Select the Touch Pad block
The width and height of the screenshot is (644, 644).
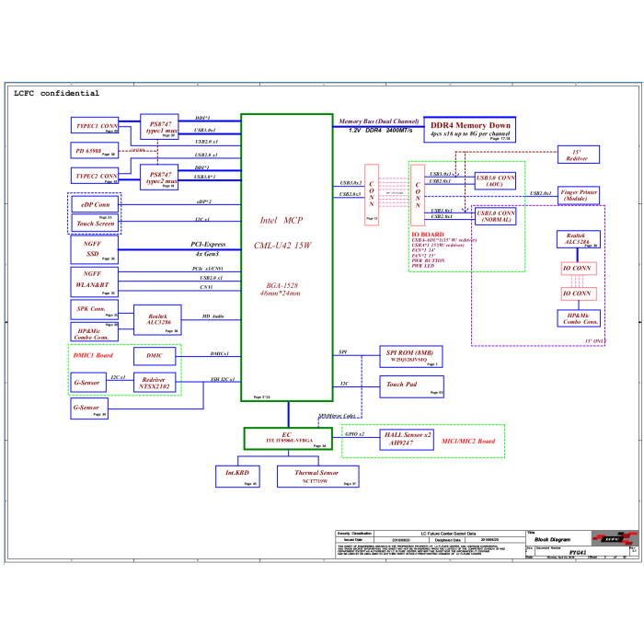(411, 386)
